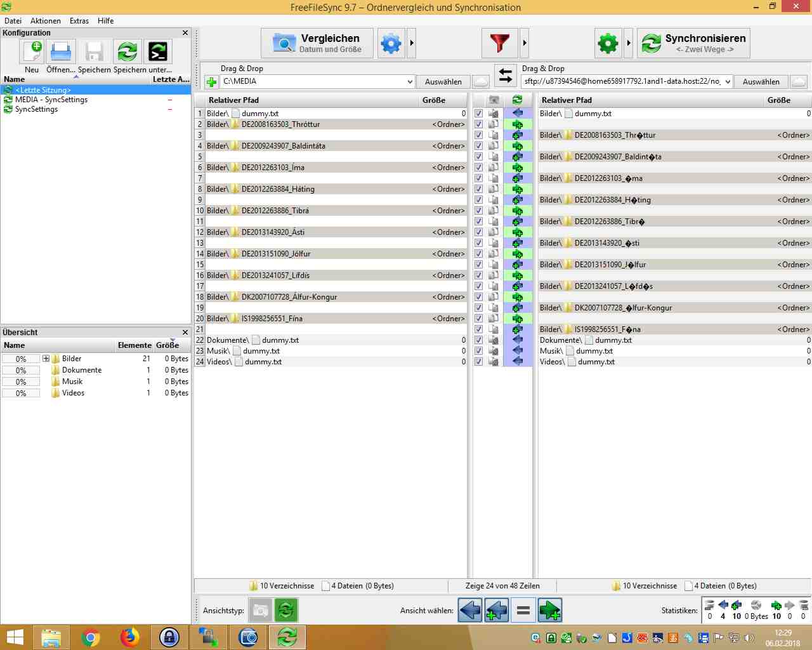Image resolution: width=812 pixels, height=650 pixels.
Task: Toggle show left-create items view
Action: click(497, 611)
